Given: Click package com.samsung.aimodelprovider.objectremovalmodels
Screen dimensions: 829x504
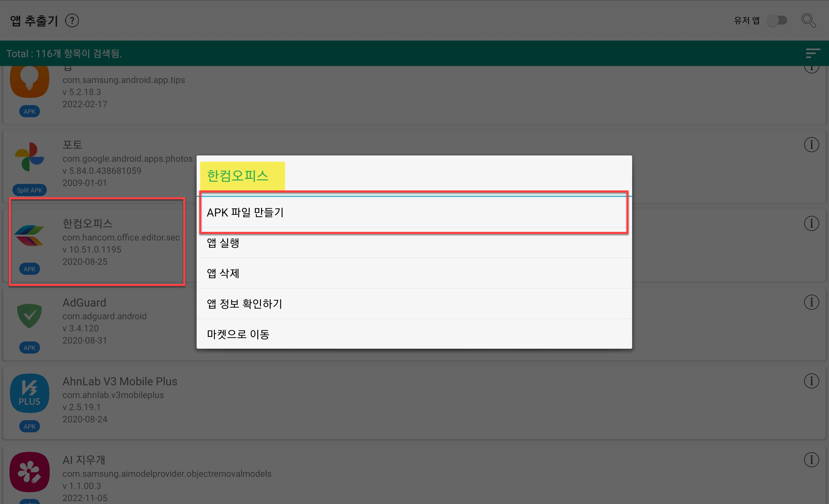Looking at the screenshot, I should point(167,473).
